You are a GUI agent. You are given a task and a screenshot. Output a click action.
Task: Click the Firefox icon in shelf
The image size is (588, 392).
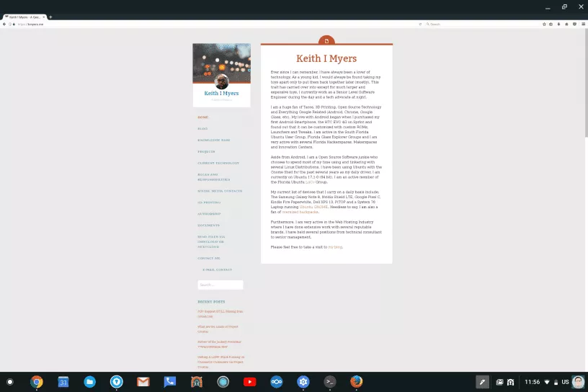click(x=357, y=381)
